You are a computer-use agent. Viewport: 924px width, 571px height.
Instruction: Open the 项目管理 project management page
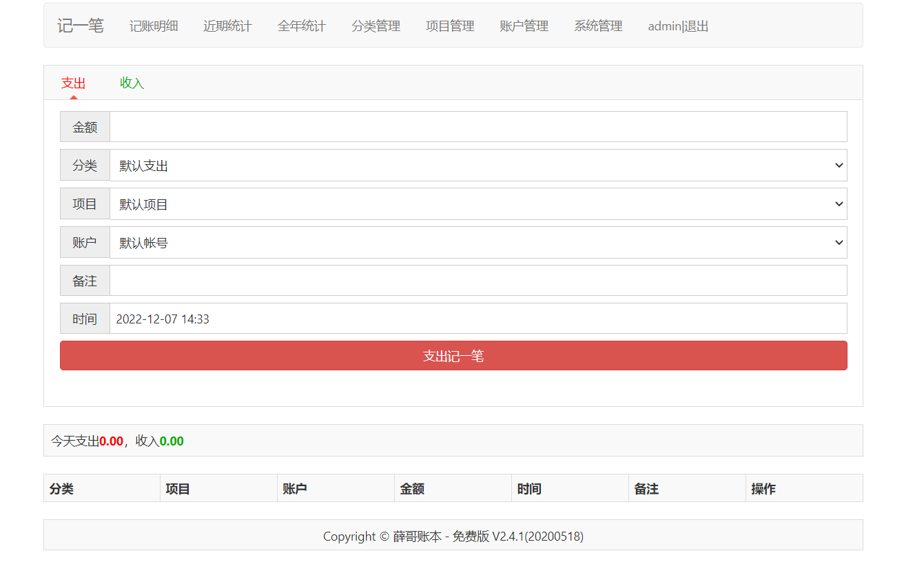[449, 26]
